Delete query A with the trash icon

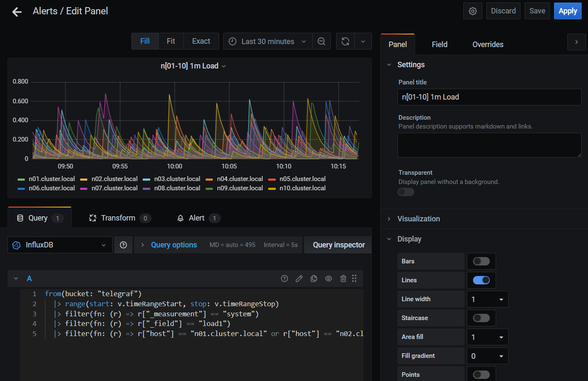(x=343, y=279)
